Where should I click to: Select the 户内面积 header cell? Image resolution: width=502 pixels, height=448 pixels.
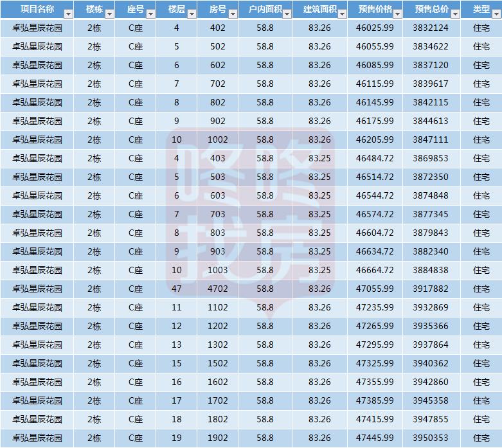pos(265,9)
